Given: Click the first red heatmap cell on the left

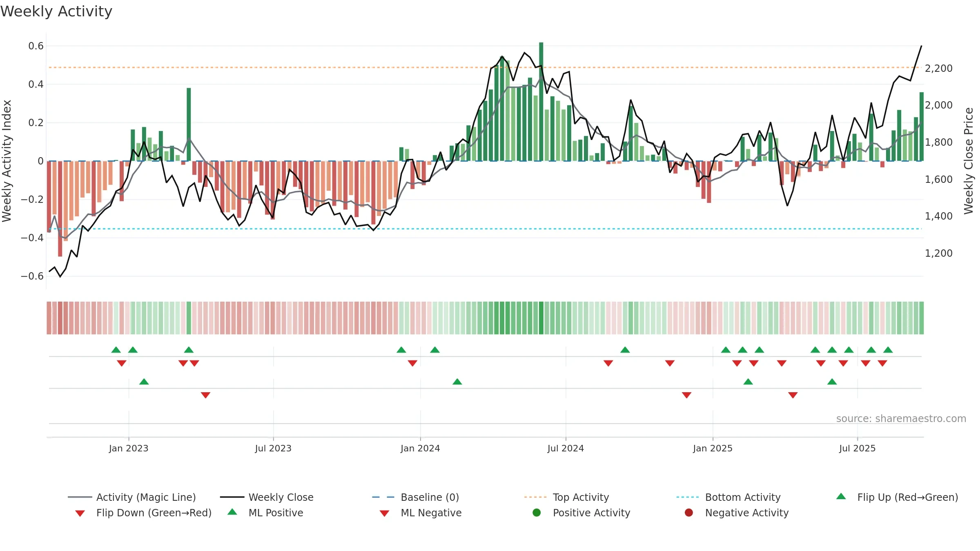Looking at the screenshot, I should pyautogui.click(x=49, y=318).
